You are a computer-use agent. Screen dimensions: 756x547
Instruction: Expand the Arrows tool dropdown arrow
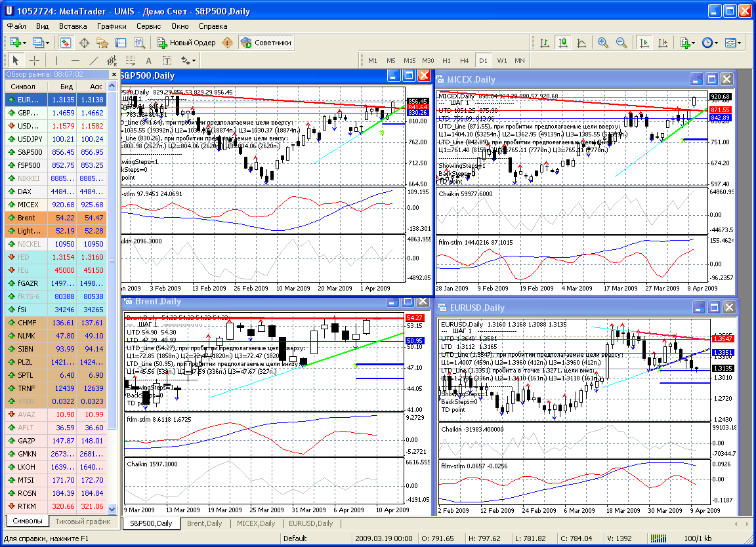tap(194, 61)
